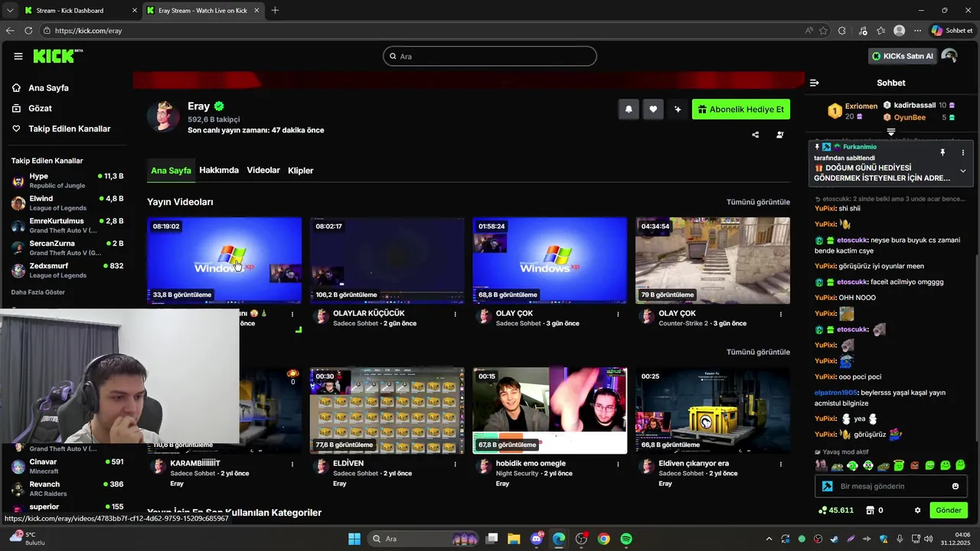The height and width of the screenshot is (551, 980).
Task: Click the browser refresh button
Action: click(28, 31)
